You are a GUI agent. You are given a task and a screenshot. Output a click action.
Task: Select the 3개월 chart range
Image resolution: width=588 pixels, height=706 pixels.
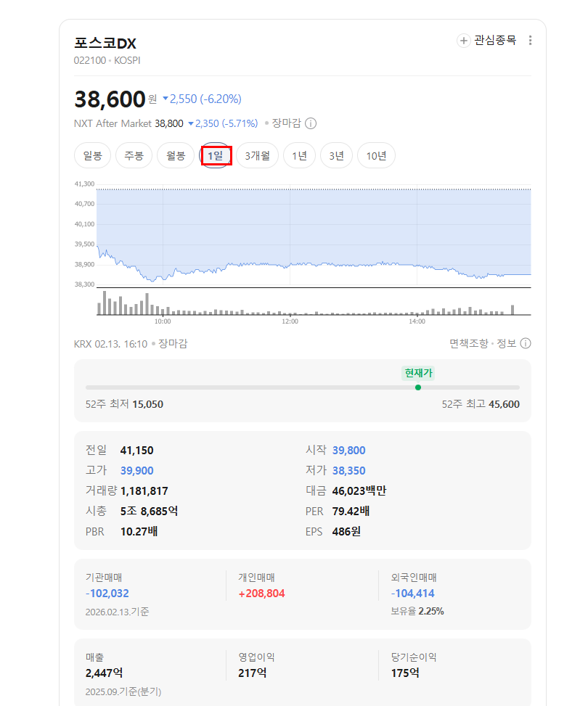pos(257,156)
